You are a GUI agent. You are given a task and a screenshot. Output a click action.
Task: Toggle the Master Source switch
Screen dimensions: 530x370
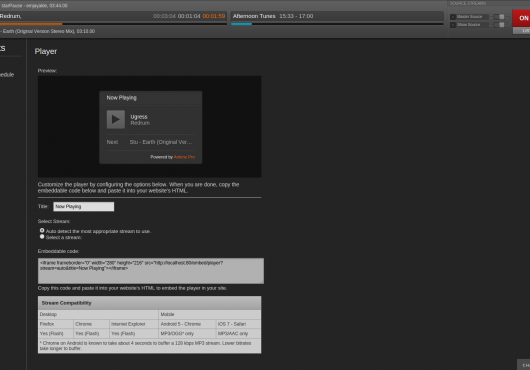499,17
